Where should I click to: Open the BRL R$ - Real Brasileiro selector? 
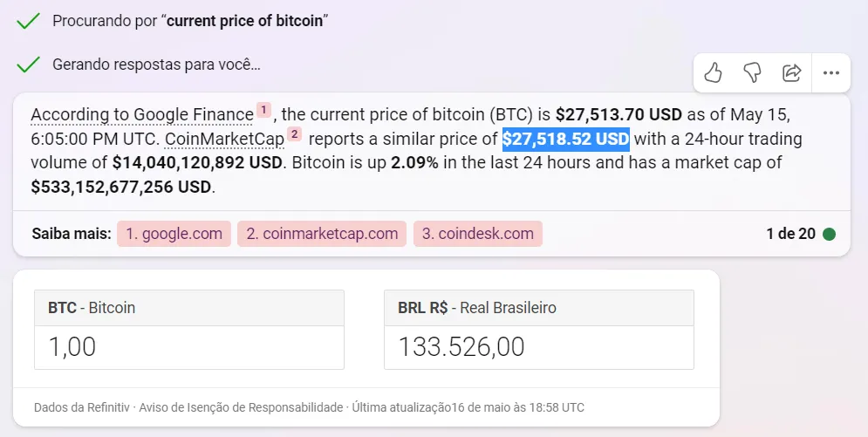coord(538,307)
